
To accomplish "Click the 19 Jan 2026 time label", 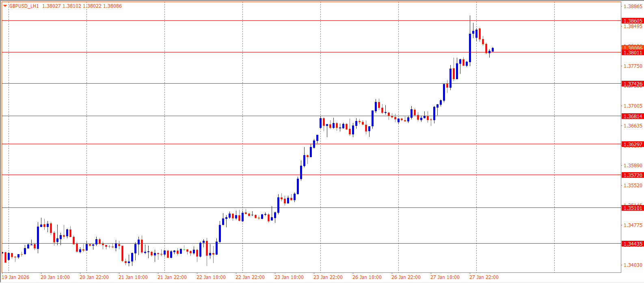I will [16, 277].
